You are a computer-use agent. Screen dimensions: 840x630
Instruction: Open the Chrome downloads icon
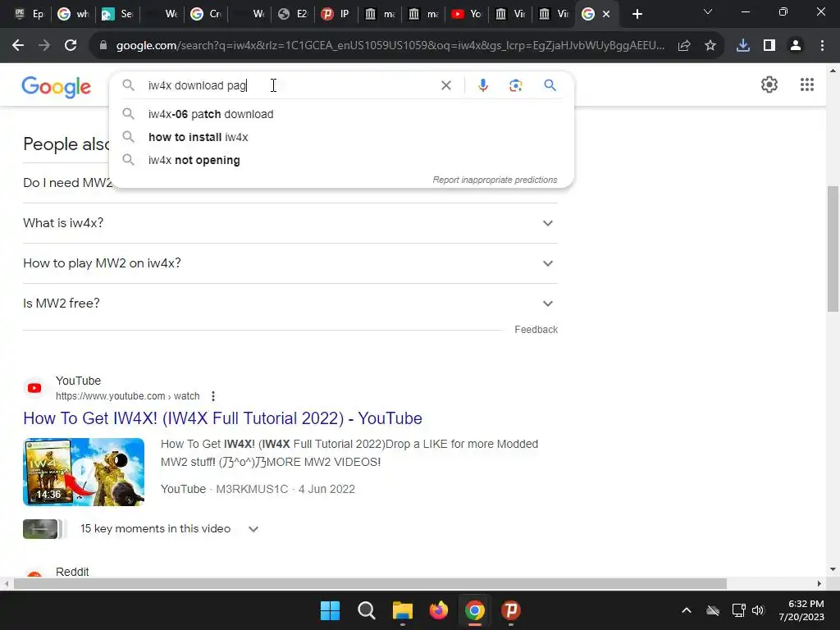tap(743, 46)
